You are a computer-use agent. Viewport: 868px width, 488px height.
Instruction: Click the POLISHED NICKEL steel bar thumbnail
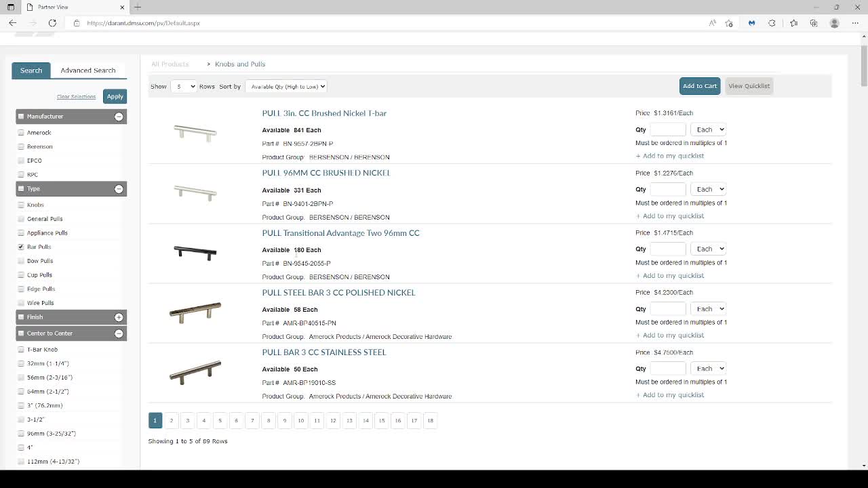195,312
